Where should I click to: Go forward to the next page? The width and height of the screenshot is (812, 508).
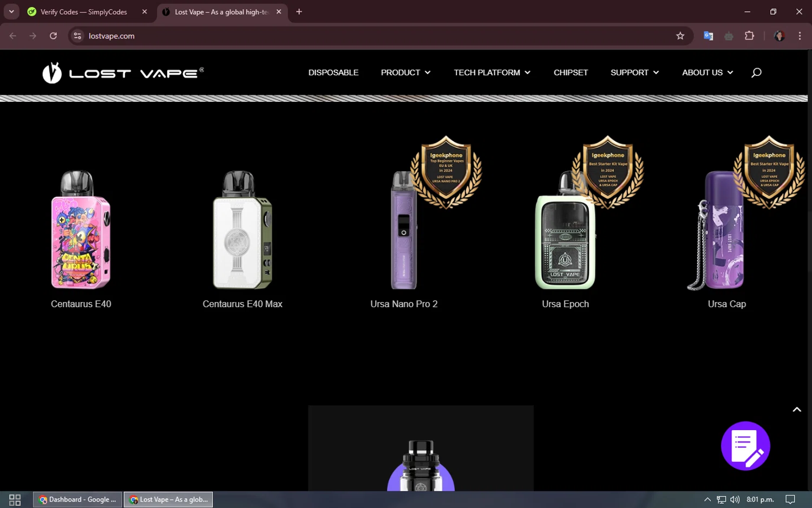point(33,36)
